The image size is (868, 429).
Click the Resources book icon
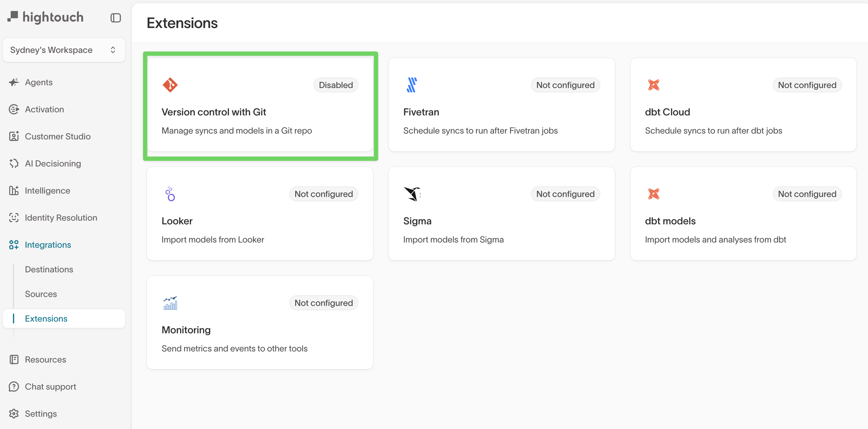(x=14, y=359)
